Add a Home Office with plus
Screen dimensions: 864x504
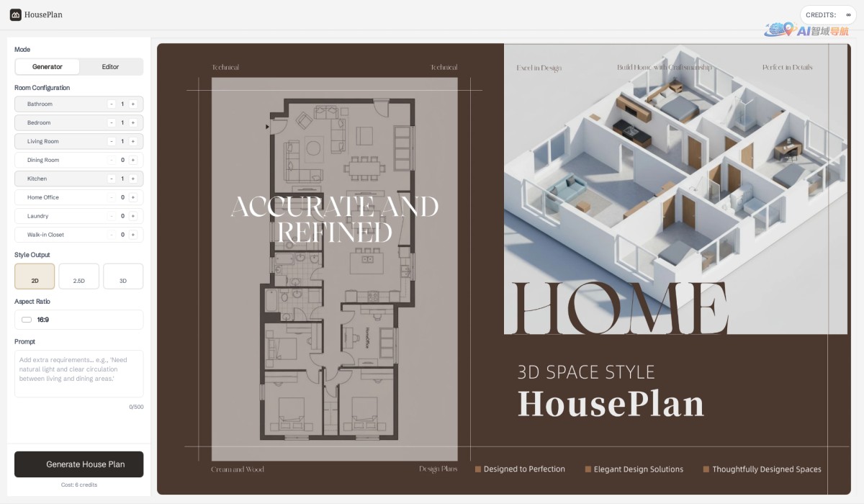coord(133,197)
